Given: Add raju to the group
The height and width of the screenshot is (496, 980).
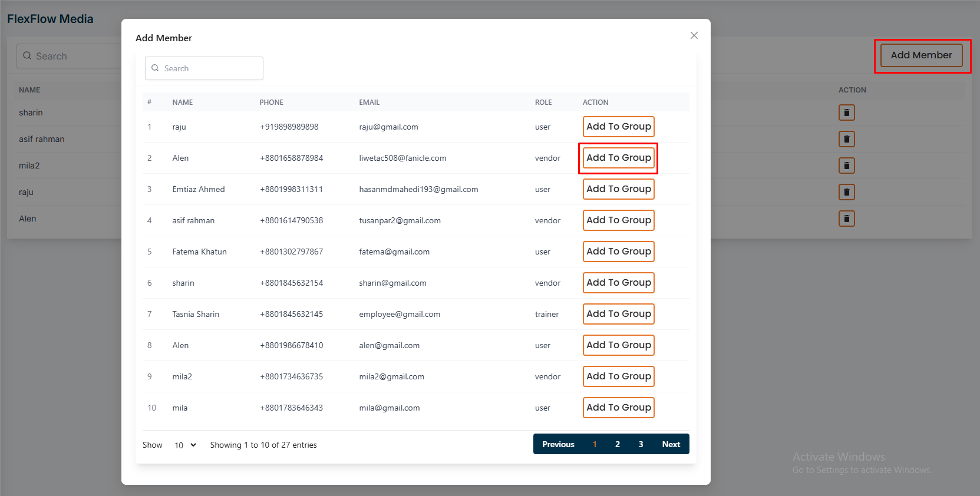Looking at the screenshot, I should point(618,127).
